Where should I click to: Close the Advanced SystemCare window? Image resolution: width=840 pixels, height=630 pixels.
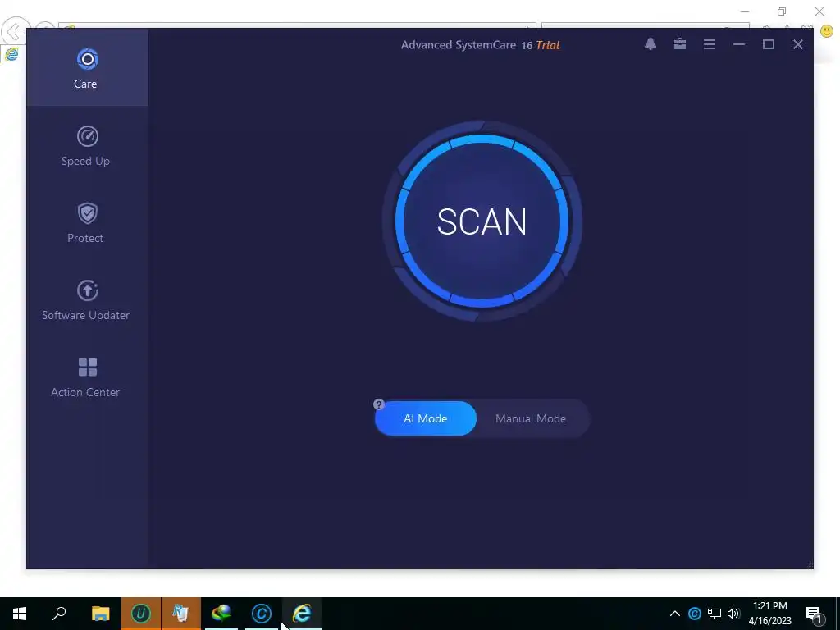797,44
